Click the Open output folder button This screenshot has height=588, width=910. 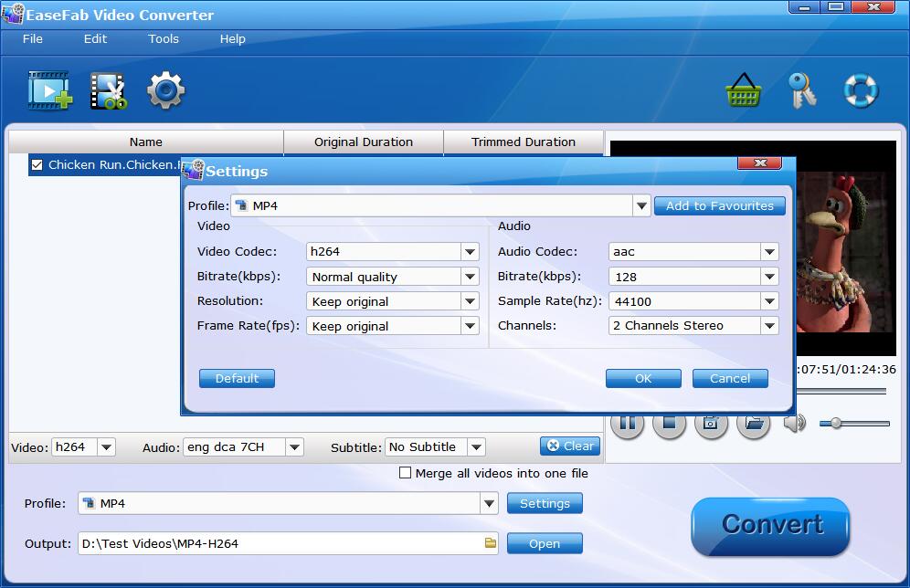coord(545,543)
